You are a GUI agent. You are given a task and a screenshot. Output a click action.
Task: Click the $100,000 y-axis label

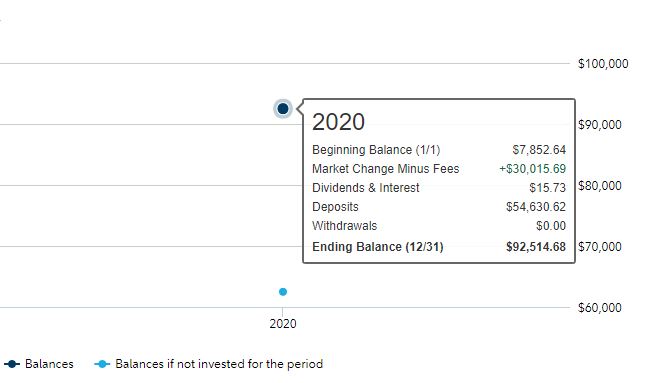603,64
